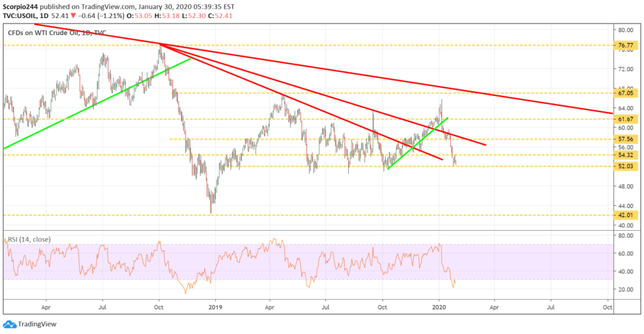Viewport: 644px width, 334px height.
Task: Click the RSI 60.00 axis tick
Action: tap(625, 254)
